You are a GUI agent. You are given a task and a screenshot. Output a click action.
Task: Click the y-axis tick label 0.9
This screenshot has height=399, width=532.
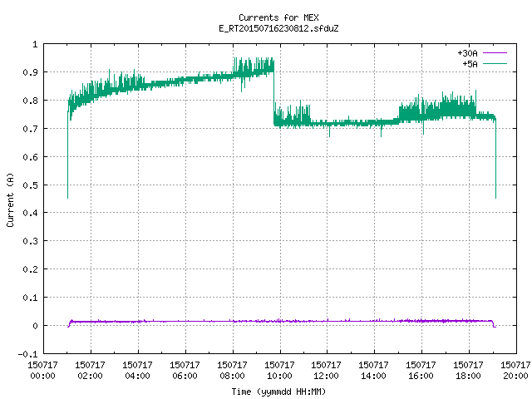[x=30, y=72]
